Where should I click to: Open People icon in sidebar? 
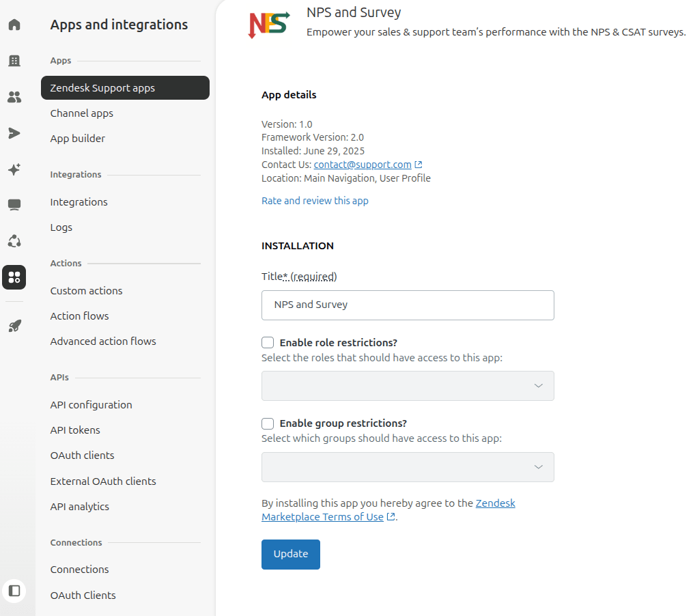[14, 97]
